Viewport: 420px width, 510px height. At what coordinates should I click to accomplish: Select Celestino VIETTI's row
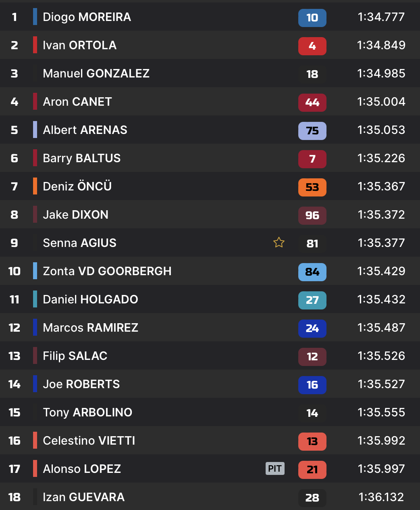[89, 441]
